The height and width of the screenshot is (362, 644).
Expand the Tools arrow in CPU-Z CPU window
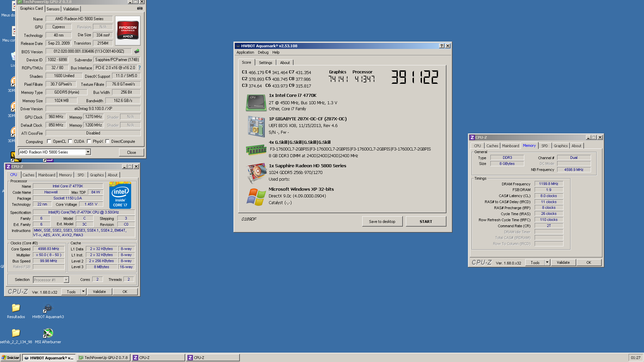pos(83,292)
